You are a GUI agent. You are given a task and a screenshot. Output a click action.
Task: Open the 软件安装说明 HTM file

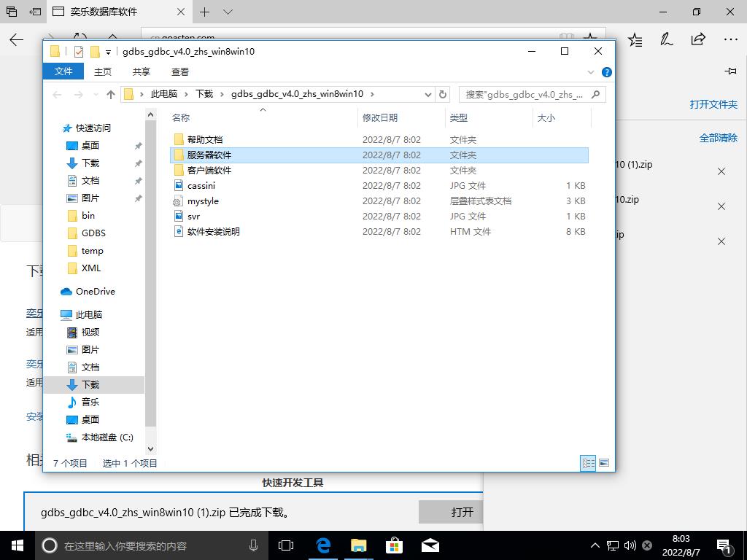(x=213, y=232)
